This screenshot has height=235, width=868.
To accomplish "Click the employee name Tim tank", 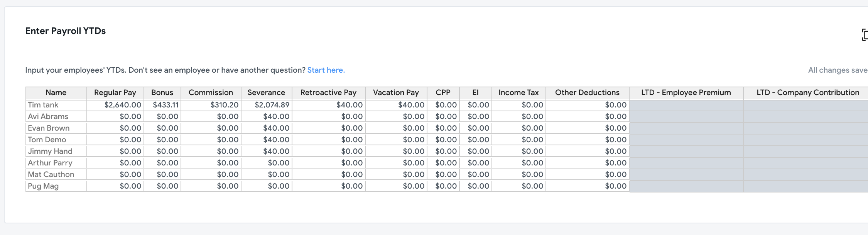I will coord(43,105).
